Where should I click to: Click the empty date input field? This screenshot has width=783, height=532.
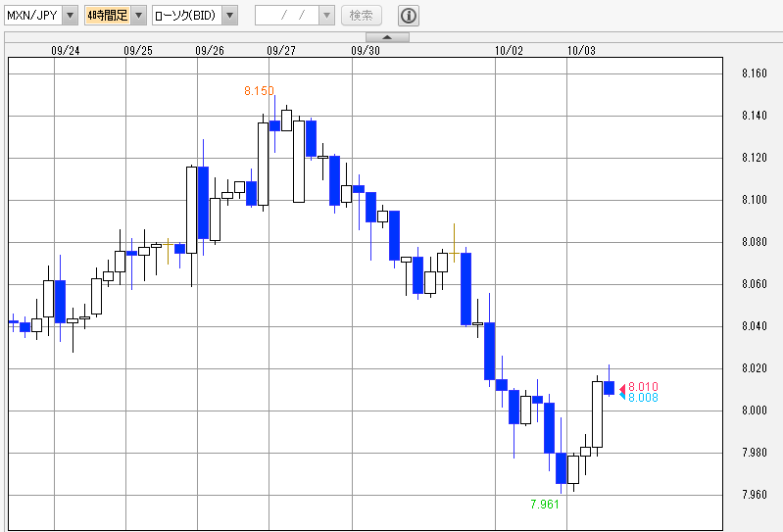[286, 16]
